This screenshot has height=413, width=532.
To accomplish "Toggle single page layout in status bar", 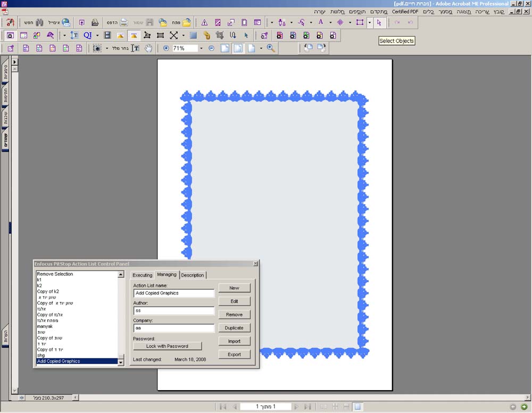I will [358, 407].
